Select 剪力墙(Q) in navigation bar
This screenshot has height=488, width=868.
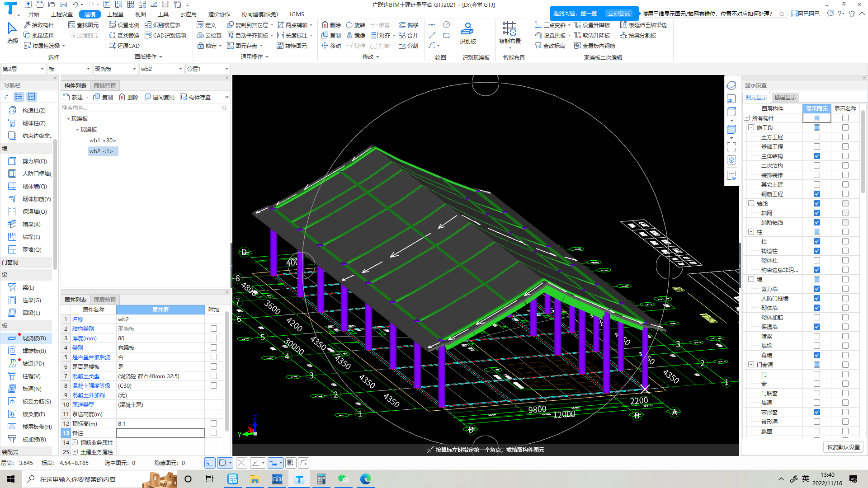pos(27,161)
